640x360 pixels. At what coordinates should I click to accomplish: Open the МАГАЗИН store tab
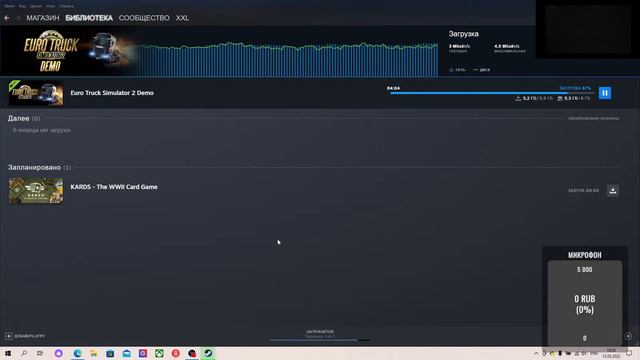click(x=43, y=18)
